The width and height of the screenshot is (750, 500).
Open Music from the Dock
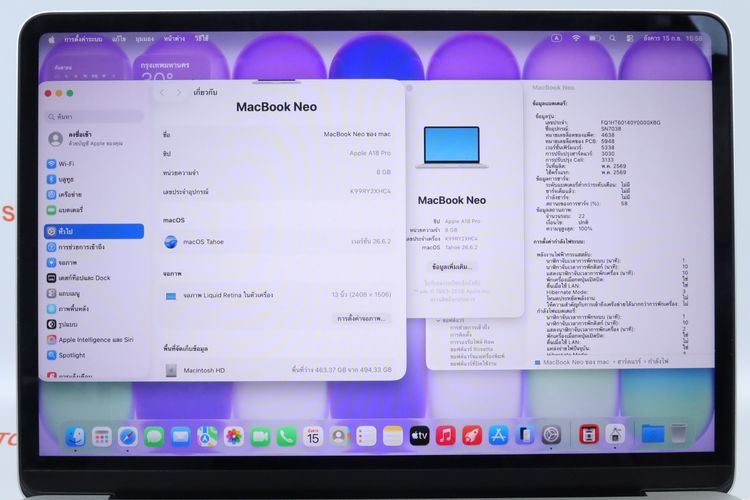coord(445,436)
